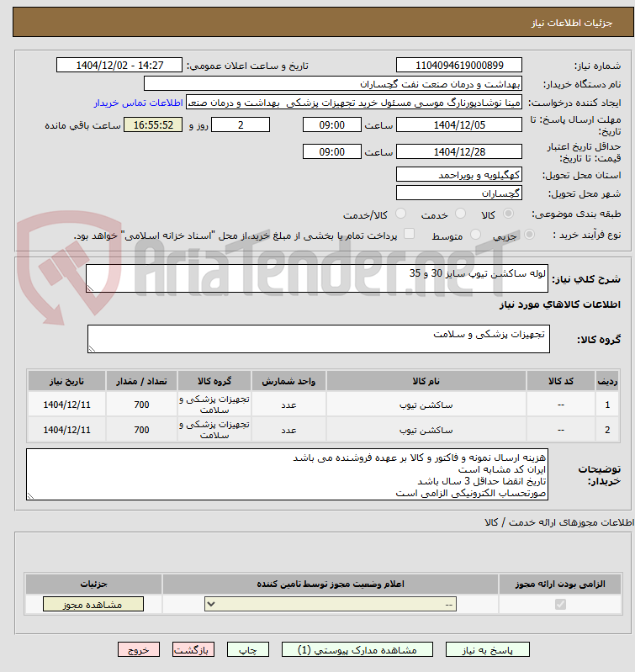Click ساکشن تیوب in row 2

pyautogui.click(x=426, y=430)
